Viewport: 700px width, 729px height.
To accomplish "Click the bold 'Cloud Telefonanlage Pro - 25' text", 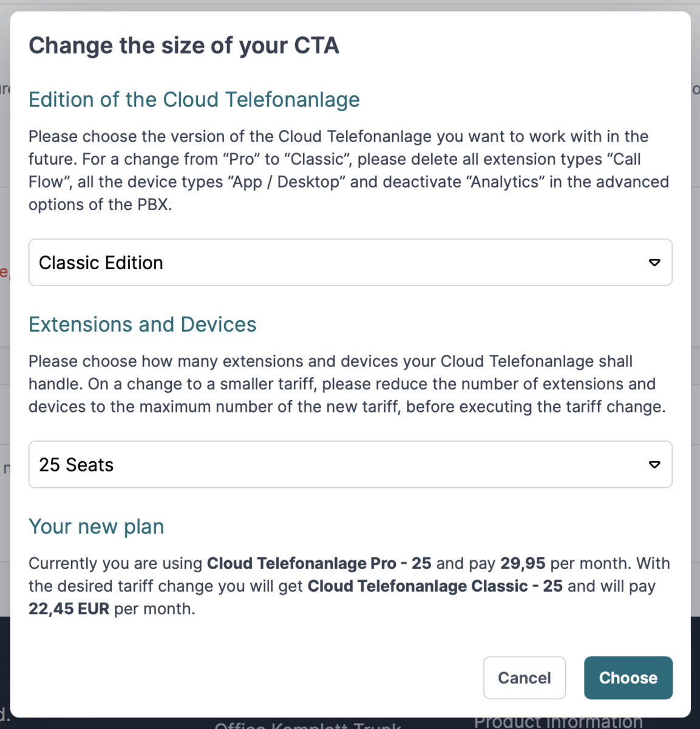I will coord(319,563).
